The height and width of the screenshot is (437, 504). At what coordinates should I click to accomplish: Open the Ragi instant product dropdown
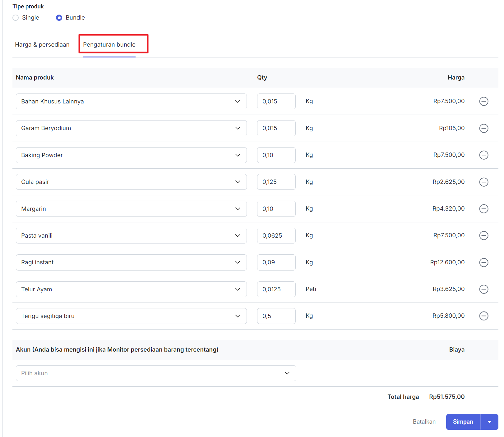click(x=131, y=262)
